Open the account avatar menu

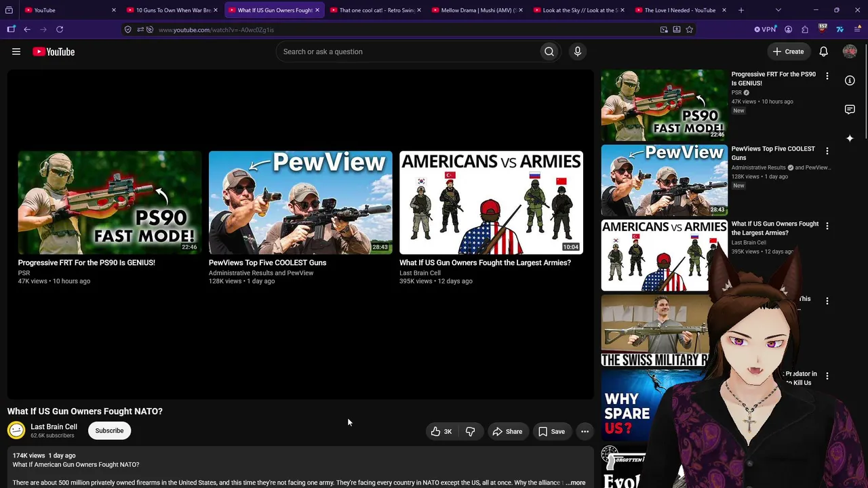(x=850, y=52)
